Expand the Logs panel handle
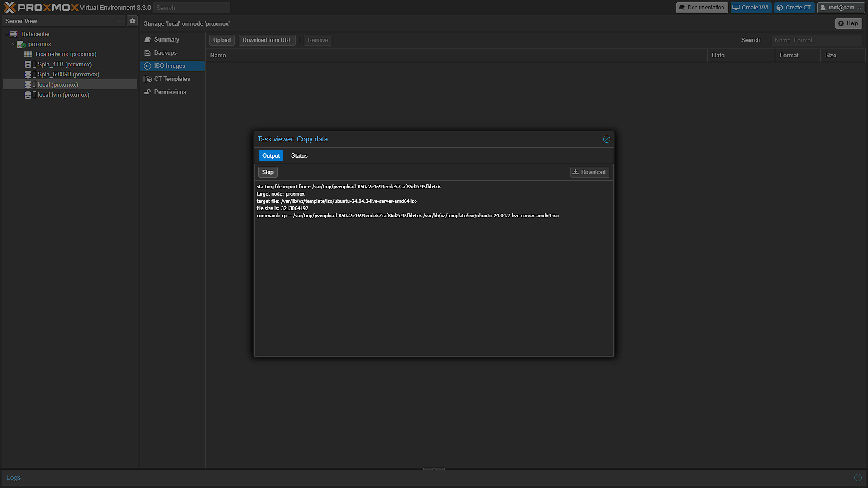This screenshot has height=488, width=868. pyautogui.click(x=434, y=469)
